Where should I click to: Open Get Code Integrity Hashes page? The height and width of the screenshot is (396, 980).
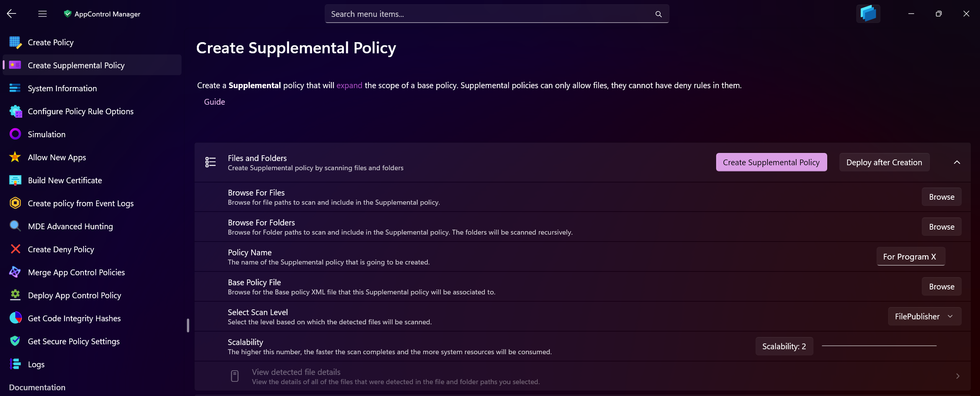coord(92,318)
